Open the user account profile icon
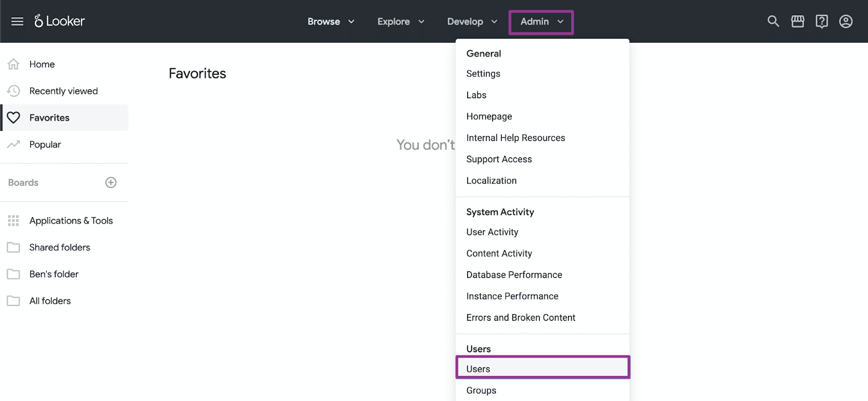868x401 pixels. pyautogui.click(x=846, y=22)
